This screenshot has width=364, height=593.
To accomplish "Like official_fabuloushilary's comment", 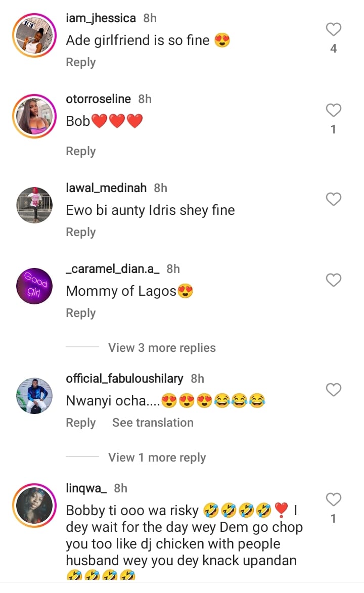I will 333,390.
